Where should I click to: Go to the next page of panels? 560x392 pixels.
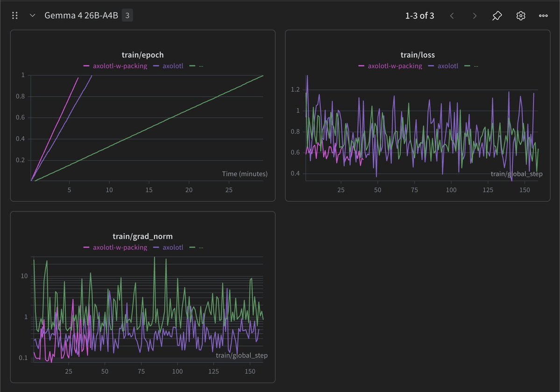pos(475,15)
